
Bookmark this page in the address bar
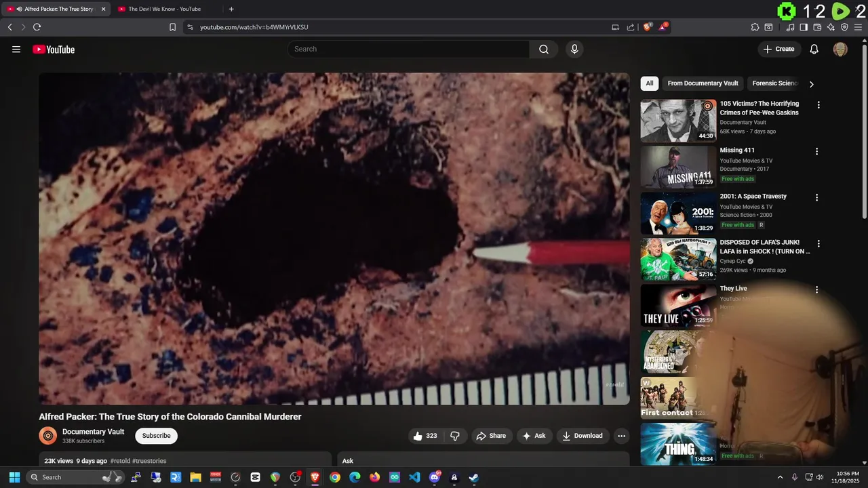(x=172, y=27)
